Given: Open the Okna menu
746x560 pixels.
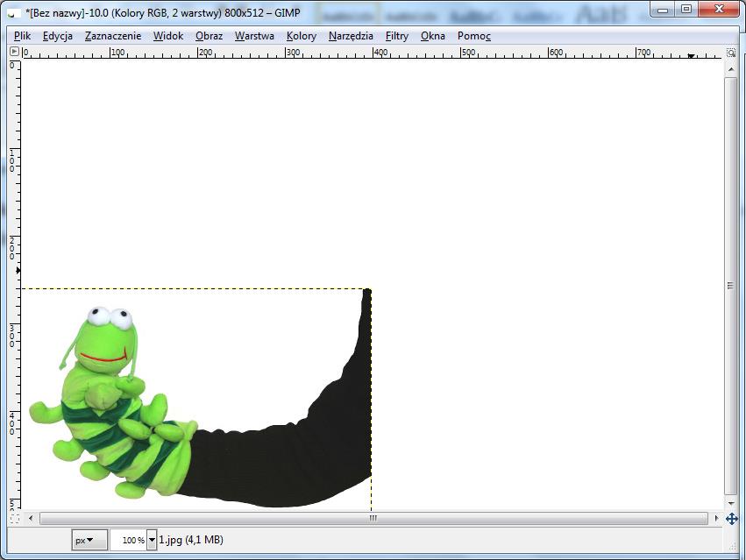Looking at the screenshot, I should click(x=432, y=36).
